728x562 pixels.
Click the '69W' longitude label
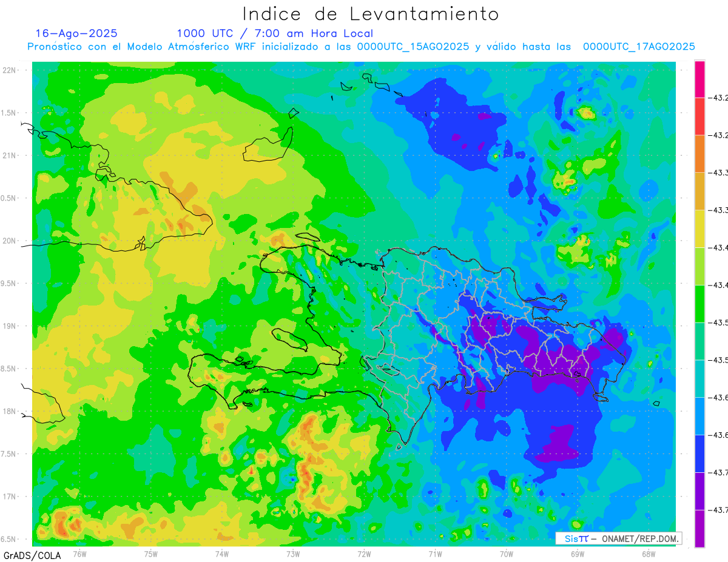coord(578,554)
